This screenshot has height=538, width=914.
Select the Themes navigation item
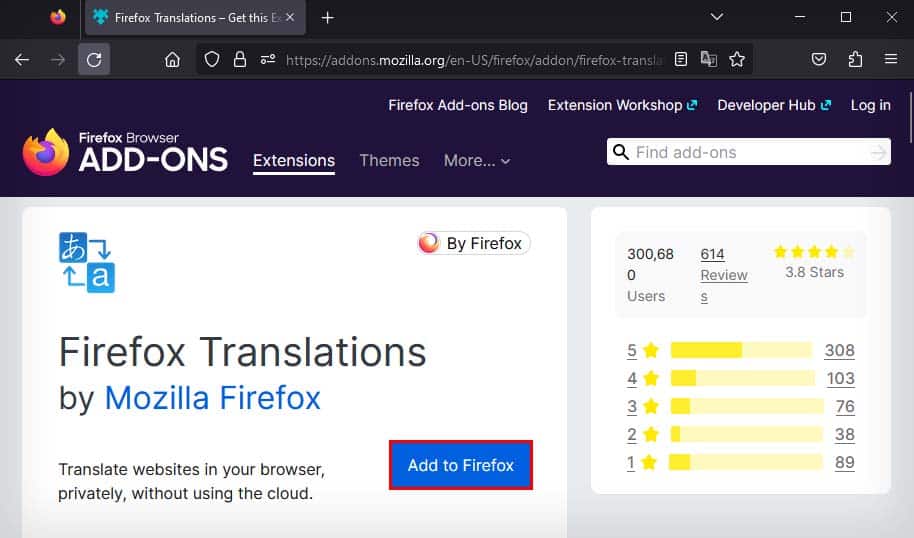pyautogui.click(x=389, y=160)
